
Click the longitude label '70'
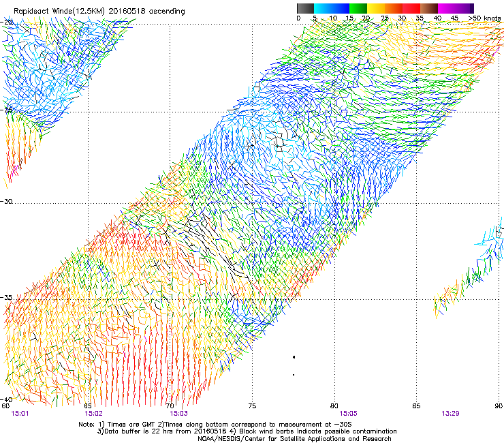170,406
